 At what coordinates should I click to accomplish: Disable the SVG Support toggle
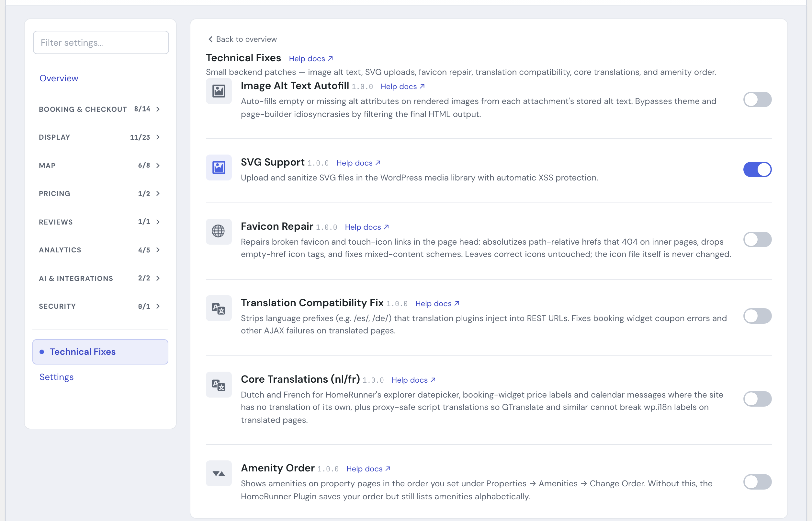click(757, 169)
